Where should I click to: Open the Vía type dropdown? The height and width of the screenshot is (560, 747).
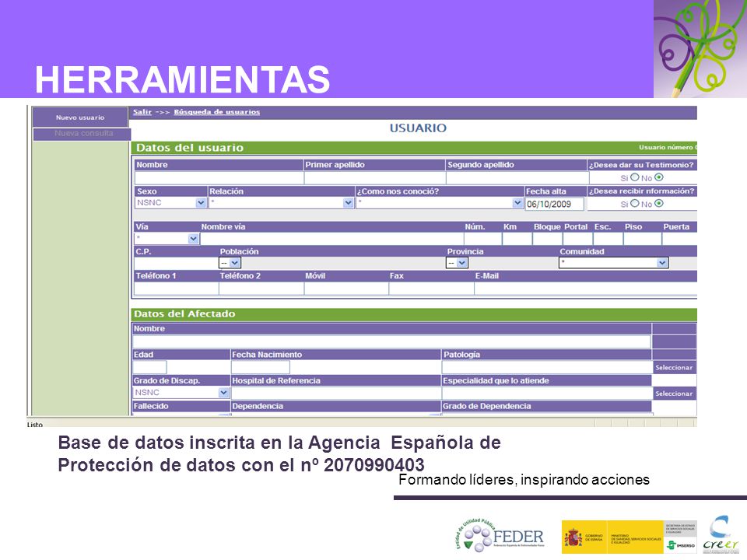167,238
